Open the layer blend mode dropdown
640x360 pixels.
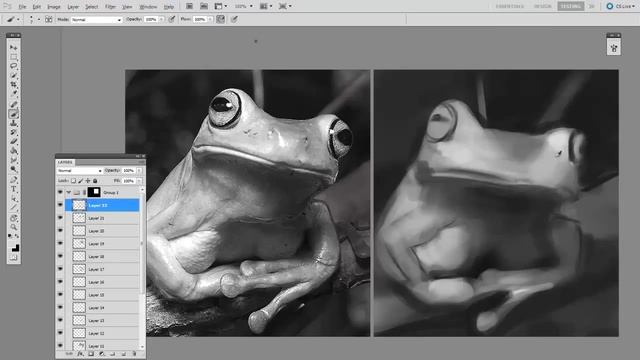[x=80, y=171]
